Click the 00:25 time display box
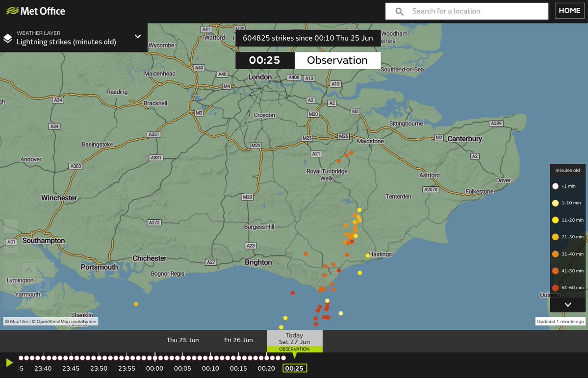Screen dimensions: 588x378 265,60
